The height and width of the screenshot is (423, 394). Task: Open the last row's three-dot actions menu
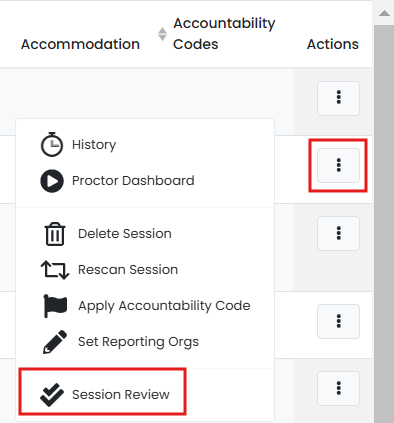(x=338, y=388)
